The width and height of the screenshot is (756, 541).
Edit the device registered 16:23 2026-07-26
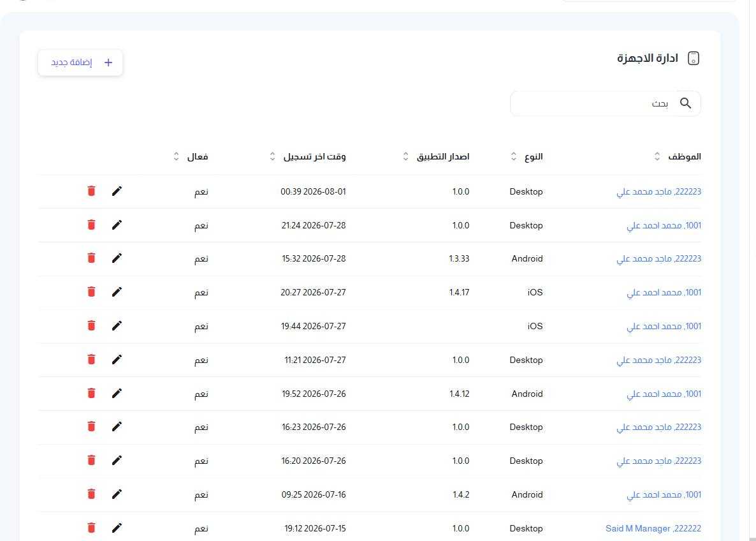pos(117,427)
